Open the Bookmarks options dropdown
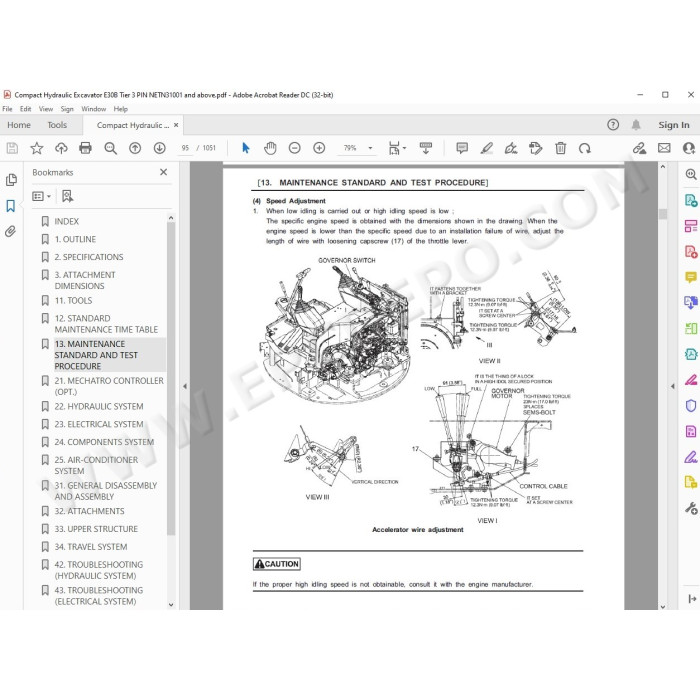This screenshot has width=700, height=700. (x=42, y=196)
